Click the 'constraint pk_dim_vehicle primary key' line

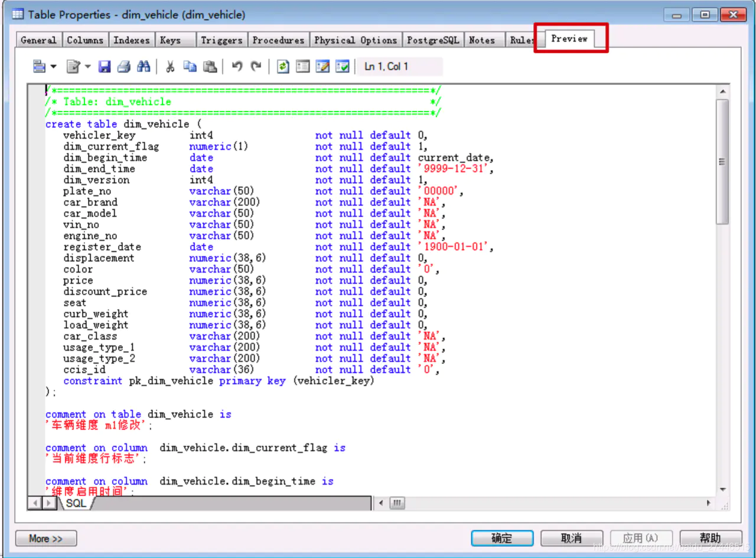pyautogui.click(x=219, y=381)
